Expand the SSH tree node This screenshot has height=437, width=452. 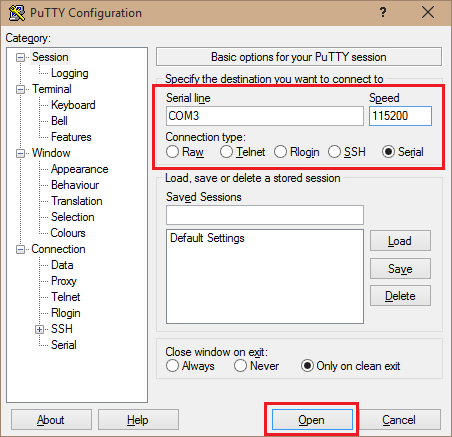tap(39, 329)
